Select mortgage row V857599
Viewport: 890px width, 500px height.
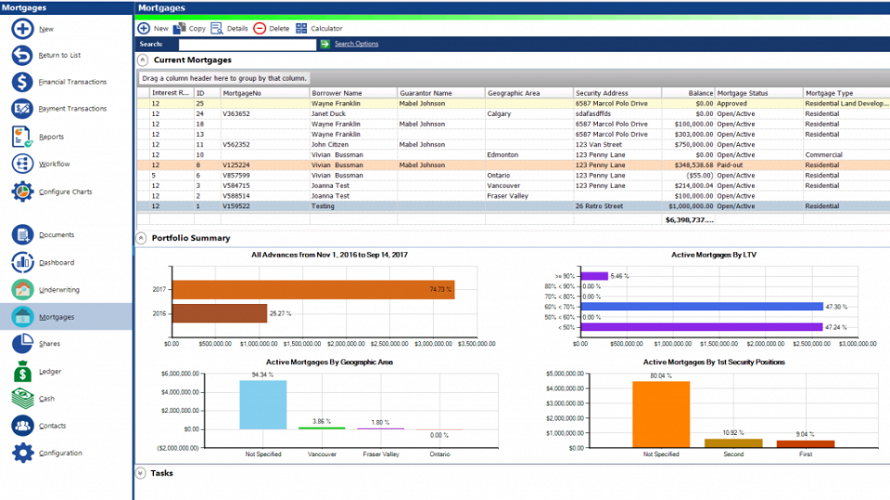[x=513, y=175]
